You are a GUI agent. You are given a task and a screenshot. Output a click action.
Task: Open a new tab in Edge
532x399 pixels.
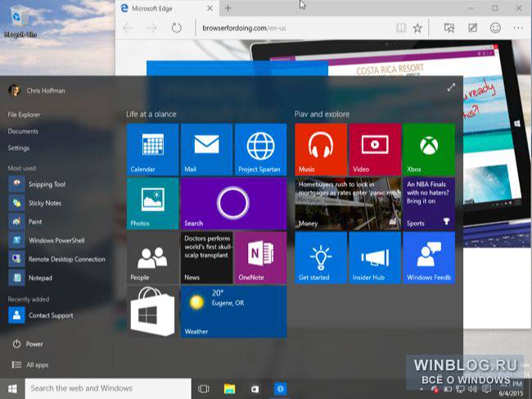tap(228, 8)
